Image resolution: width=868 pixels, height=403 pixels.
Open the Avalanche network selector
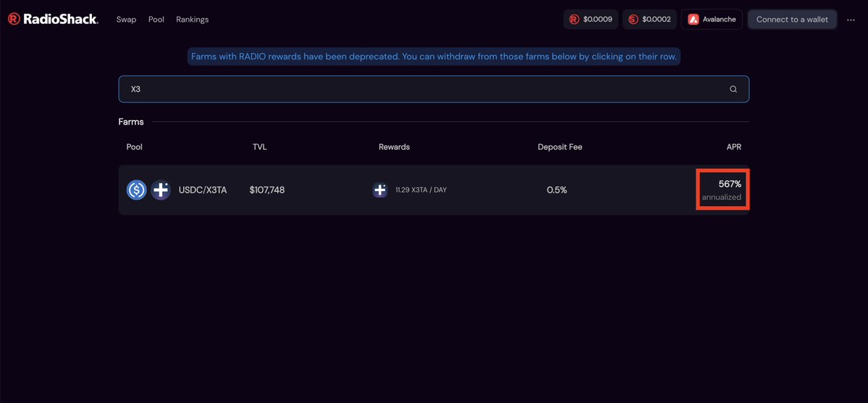click(x=712, y=20)
